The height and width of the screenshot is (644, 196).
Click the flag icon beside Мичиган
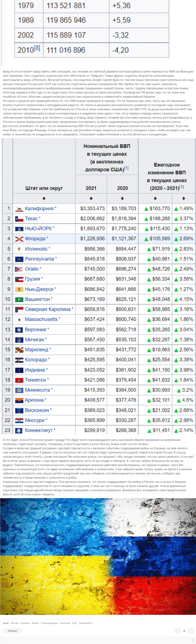tap(19, 340)
